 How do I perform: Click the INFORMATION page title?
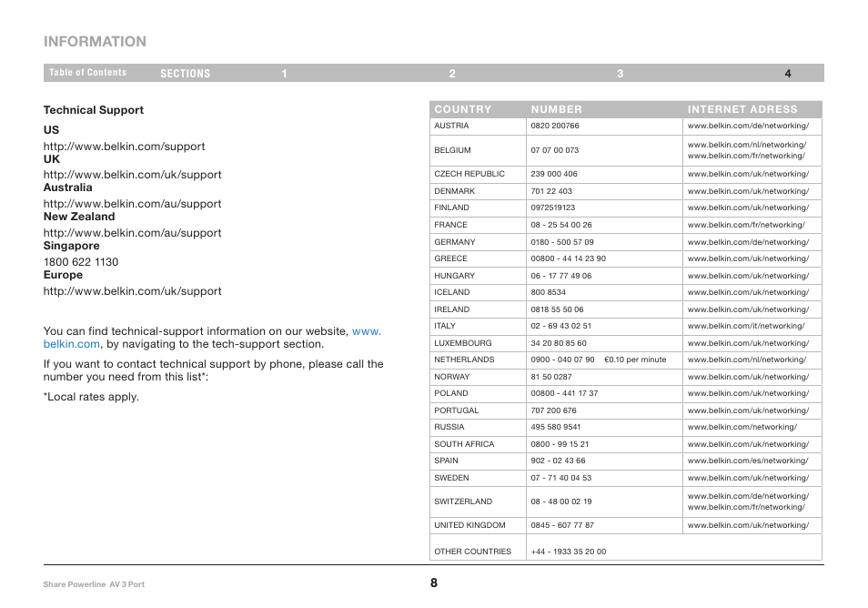point(95,42)
